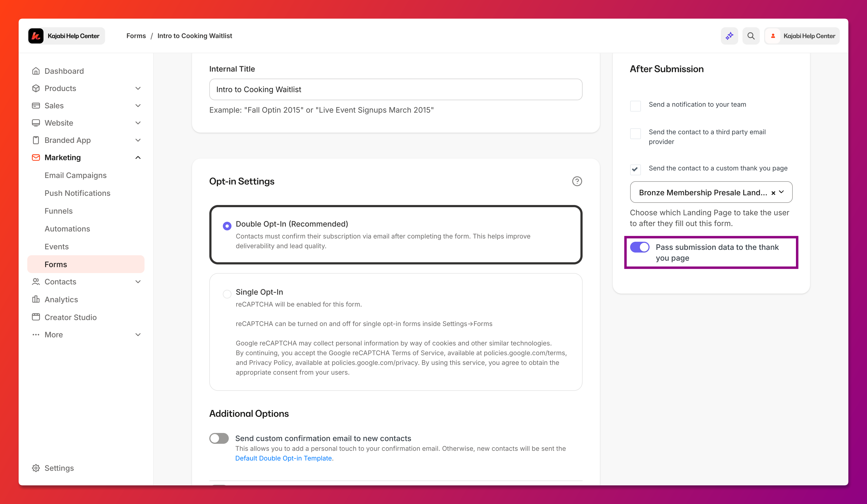The width and height of the screenshot is (867, 504).
Task: Expand the Contacts menu chevron
Action: click(x=138, y=281)
